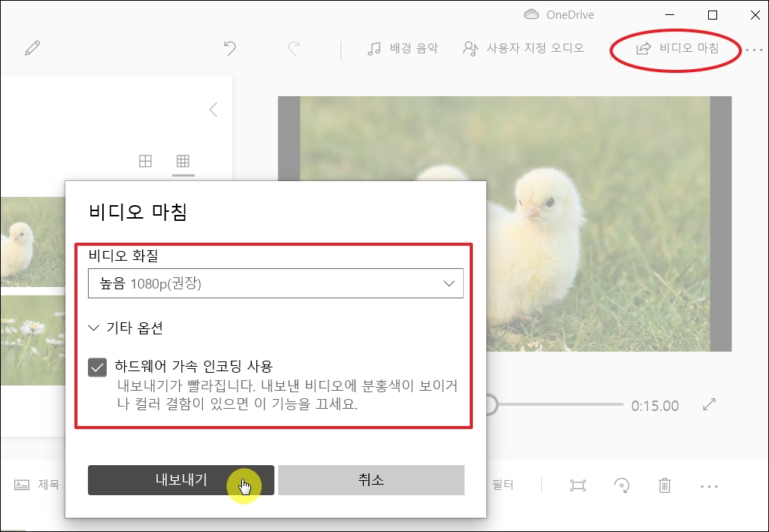The height and width of the screenshot is (532, 769).
Task: Click the preview seek slider handle
Action: coord(490,405)
